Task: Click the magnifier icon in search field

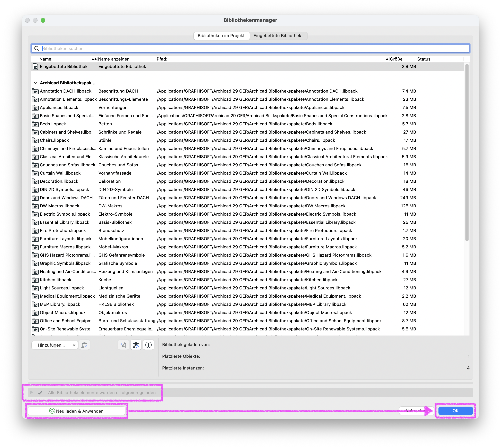Action: pos(37,48)
